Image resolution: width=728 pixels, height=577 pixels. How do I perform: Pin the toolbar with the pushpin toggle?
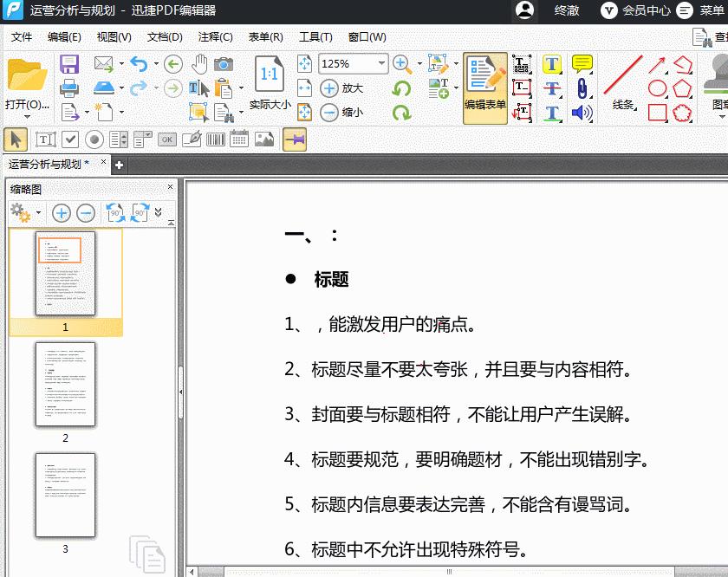tap(294, 139)
